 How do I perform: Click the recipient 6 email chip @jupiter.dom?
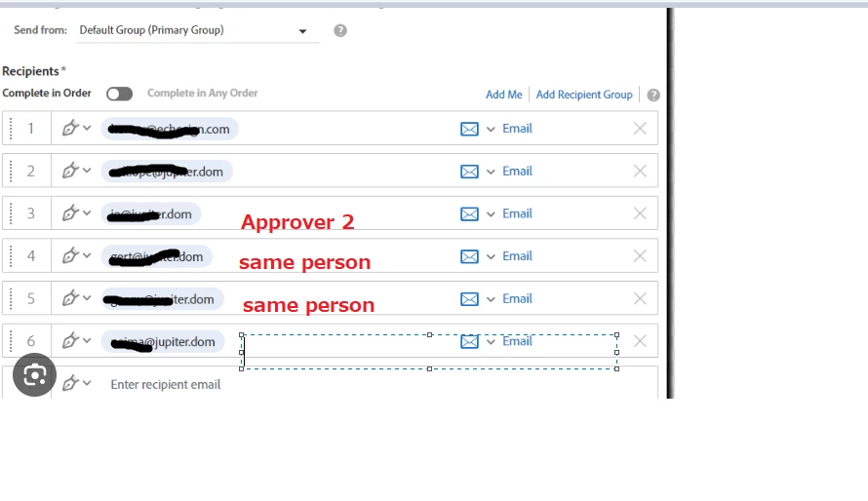163,342
